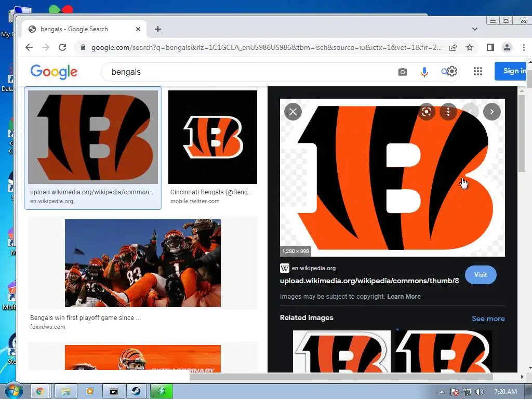The width and height of the screenshot is (532, 399).
Task: Click the foxnews.com source text
Action: 47,327
